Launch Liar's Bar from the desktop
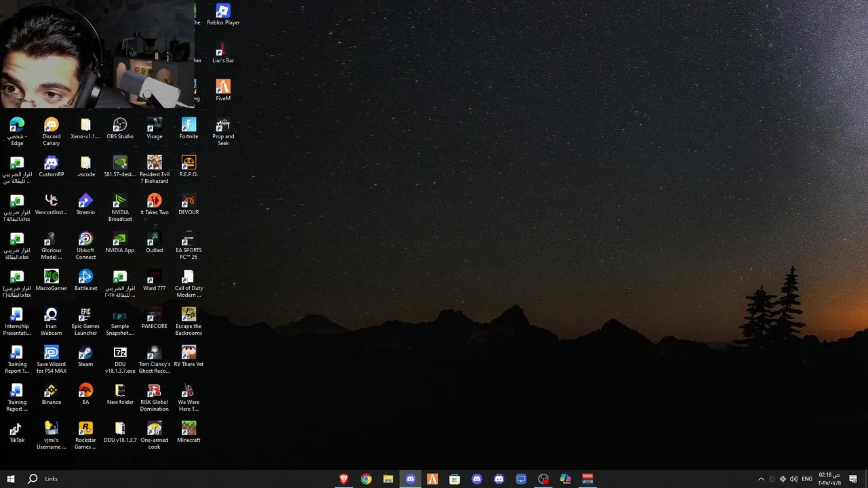 click(223, 53)
